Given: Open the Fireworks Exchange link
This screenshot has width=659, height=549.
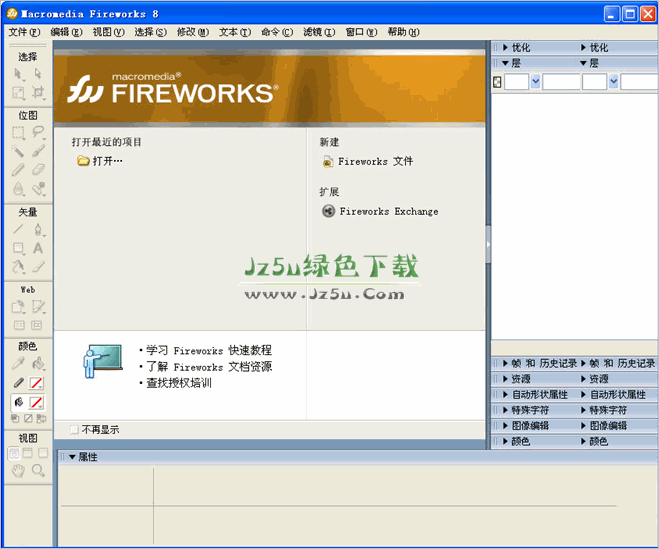Looking at the screenshot, I should pyautogui.click(x=380, y=211).
